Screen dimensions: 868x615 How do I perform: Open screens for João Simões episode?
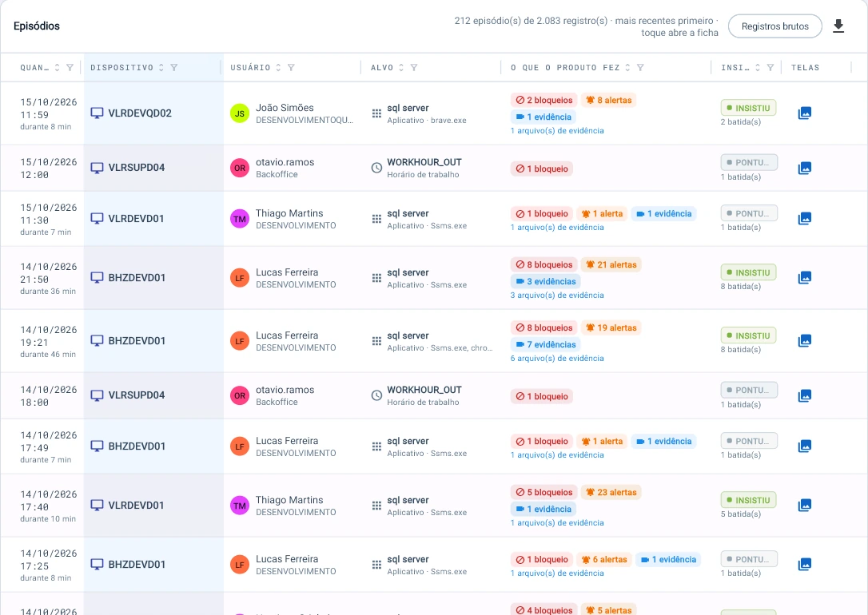[804, 113]
